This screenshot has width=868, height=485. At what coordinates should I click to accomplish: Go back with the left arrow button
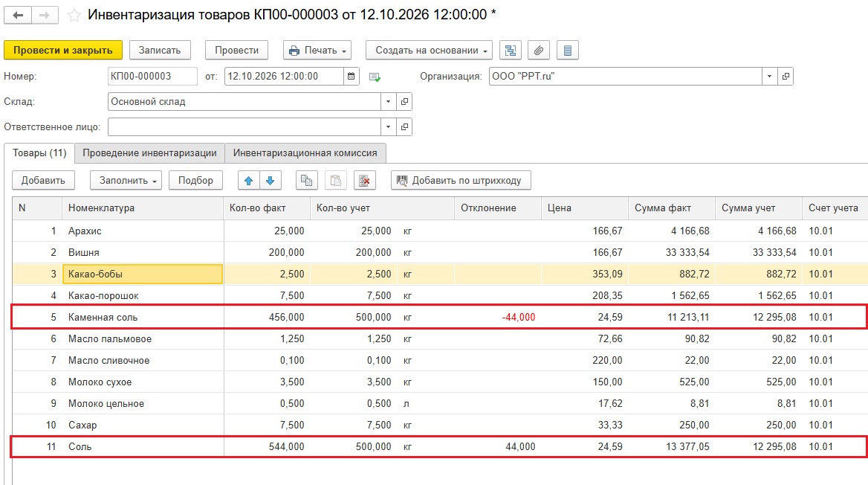coord(18,15)
